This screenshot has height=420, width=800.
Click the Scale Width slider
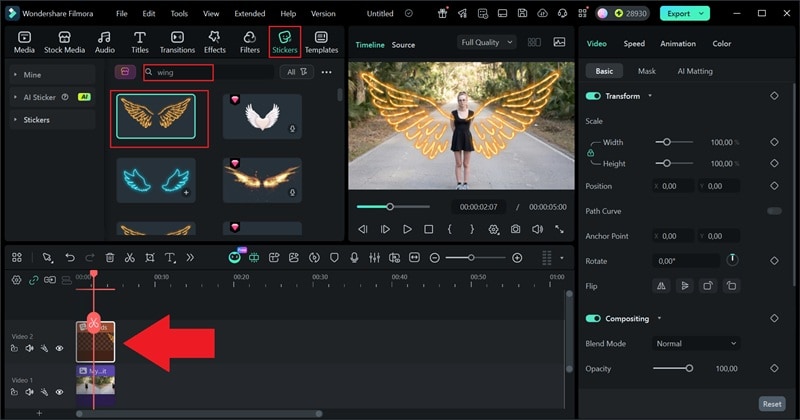click(674, 142)
